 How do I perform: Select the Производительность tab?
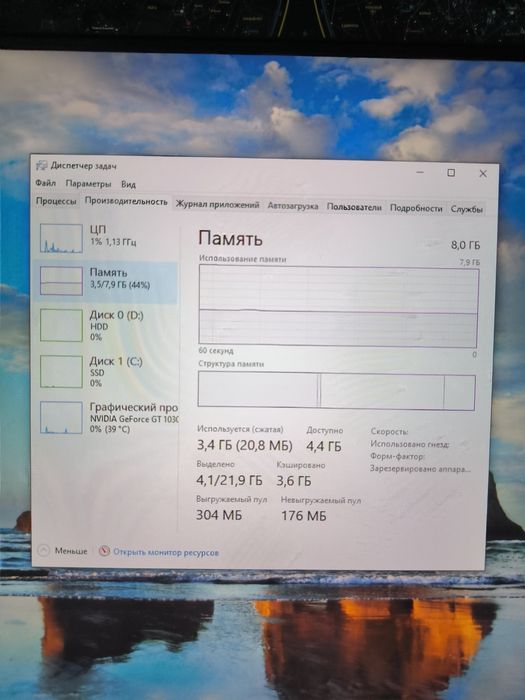126,201
